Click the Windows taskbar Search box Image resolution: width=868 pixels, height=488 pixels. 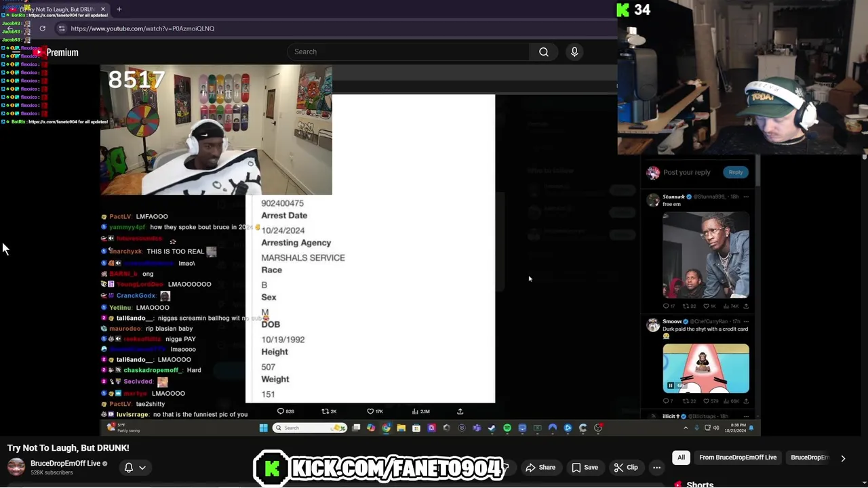point(310,428)
